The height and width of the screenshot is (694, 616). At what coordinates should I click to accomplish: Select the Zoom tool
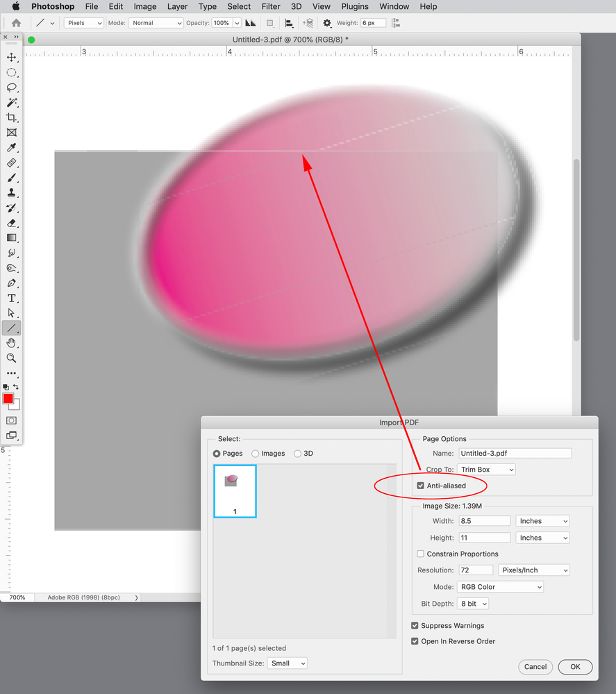click(x=11, y=358)
